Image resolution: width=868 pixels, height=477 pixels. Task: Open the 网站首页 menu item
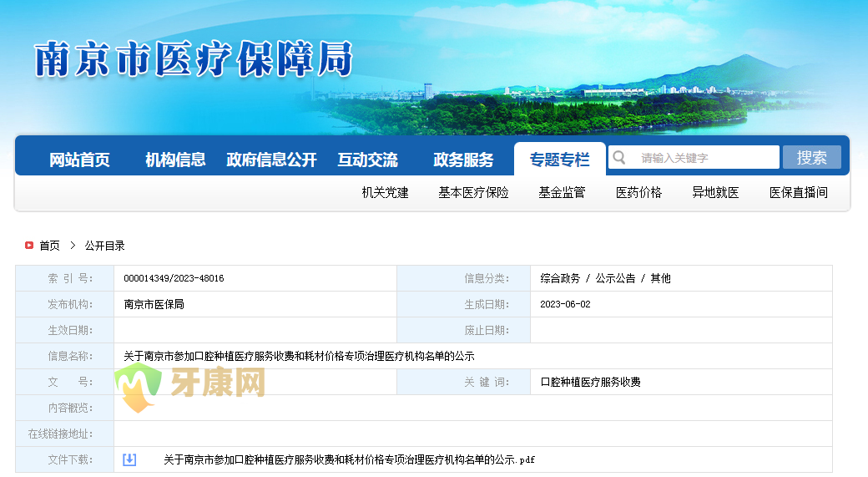coord(79,160)
